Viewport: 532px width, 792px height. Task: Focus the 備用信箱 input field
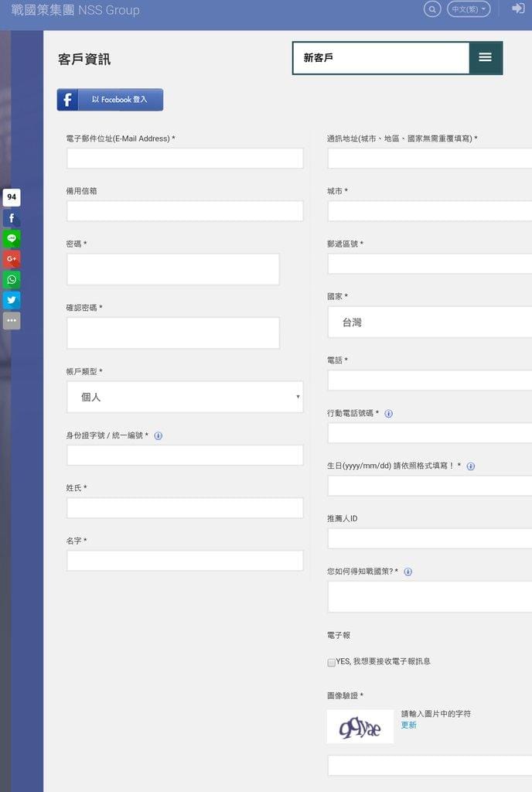point(185,210)
